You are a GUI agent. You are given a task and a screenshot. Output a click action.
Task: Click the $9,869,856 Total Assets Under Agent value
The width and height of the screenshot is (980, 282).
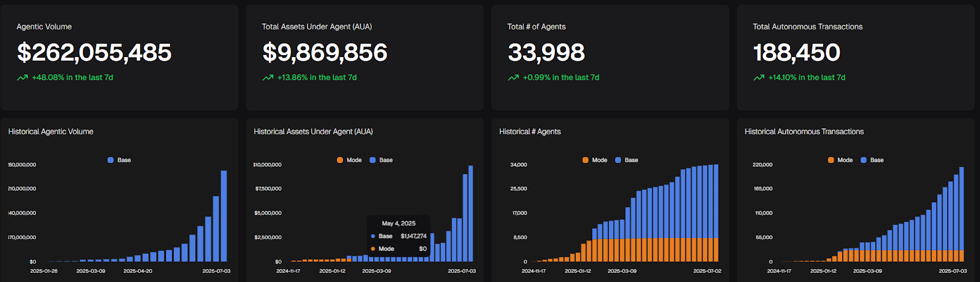[x=325, y=53]
